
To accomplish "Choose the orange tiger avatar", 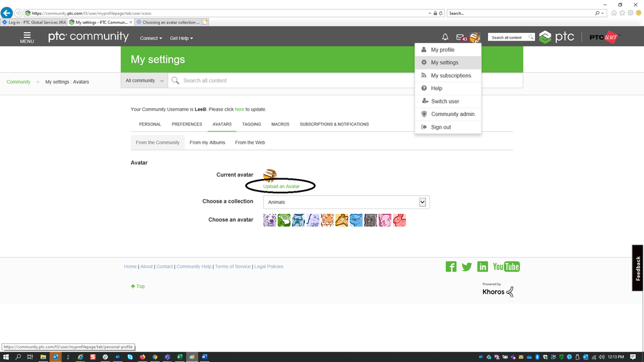I will pyautogui.click(x=327, y=220).
